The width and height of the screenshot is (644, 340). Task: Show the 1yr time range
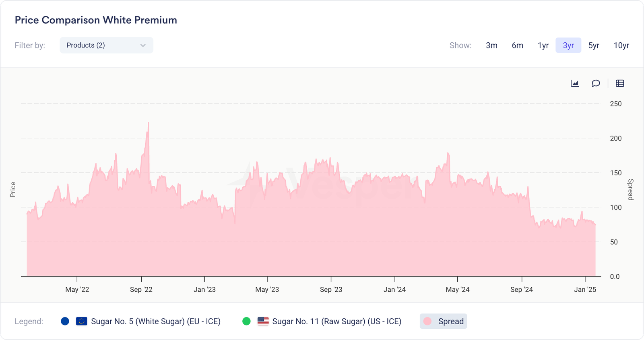pyautogui.click(x=543, y=46)
